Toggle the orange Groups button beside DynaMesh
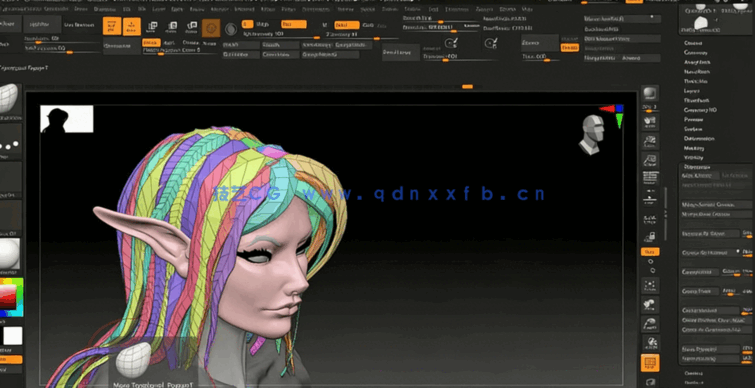Image resolution: width=755 pixels, height=388 pixels. coord(151,42)
